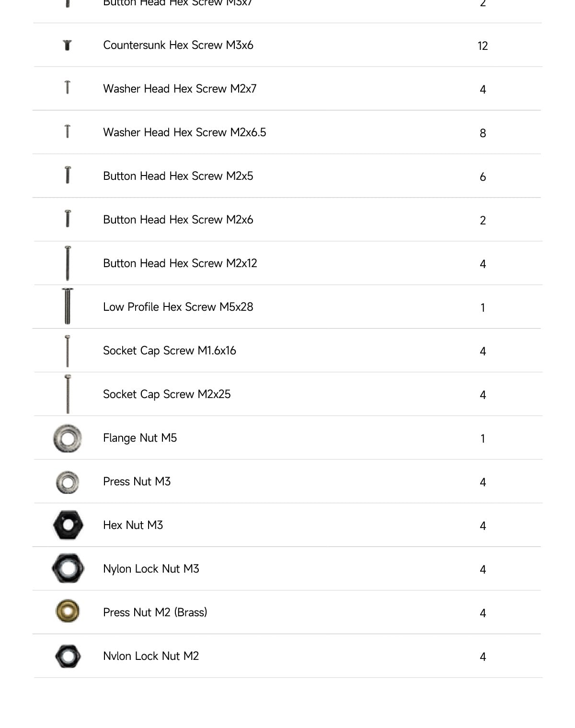Click the Countersunk Hex Screw M3x6 icon

pyautogui.click(x=68, y=45)
